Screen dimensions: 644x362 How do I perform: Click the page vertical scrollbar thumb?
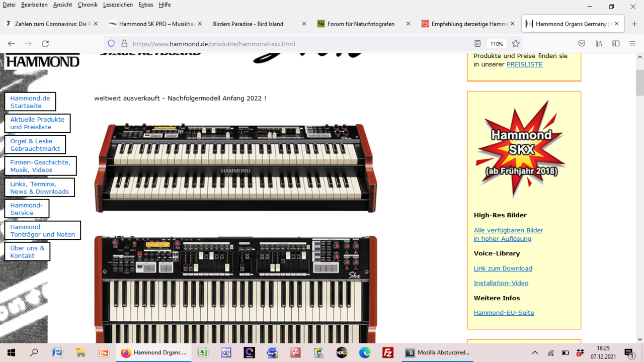click(640, 82)
